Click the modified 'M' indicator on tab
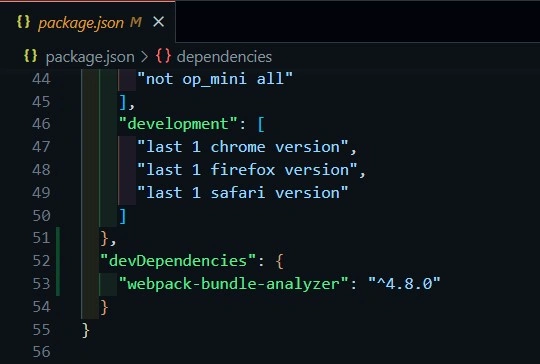Viewport: 540px width, 364px height. [x=136, y=22]
